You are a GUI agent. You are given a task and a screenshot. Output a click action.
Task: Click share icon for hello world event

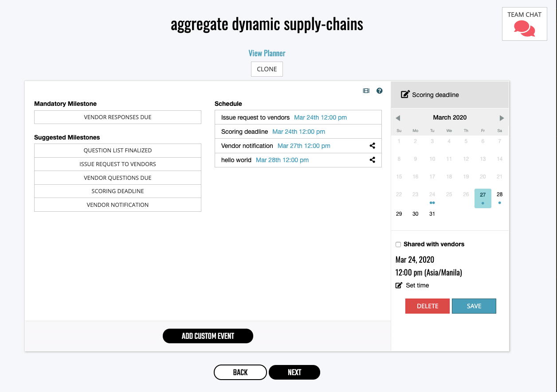point(373,160)
